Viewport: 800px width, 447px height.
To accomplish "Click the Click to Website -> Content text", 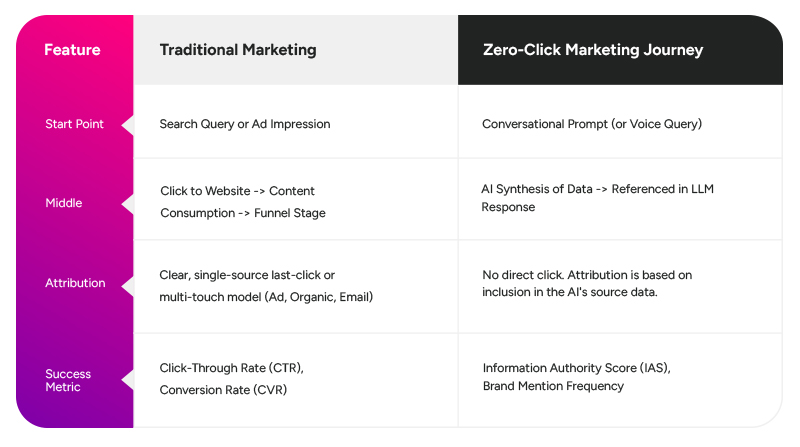I will pyautogui.click(x=238, y=190).
